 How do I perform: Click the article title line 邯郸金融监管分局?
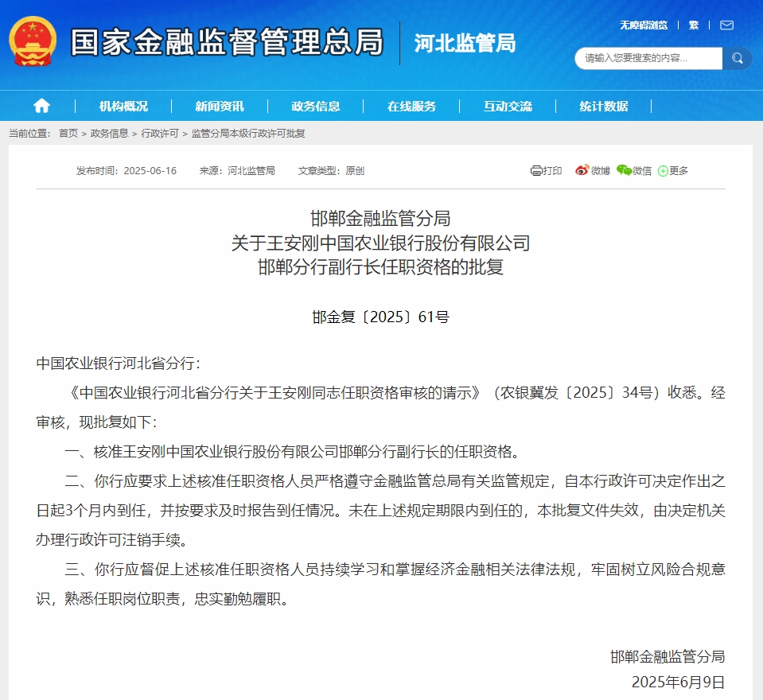pyautogui.click(x=380, y=219)
